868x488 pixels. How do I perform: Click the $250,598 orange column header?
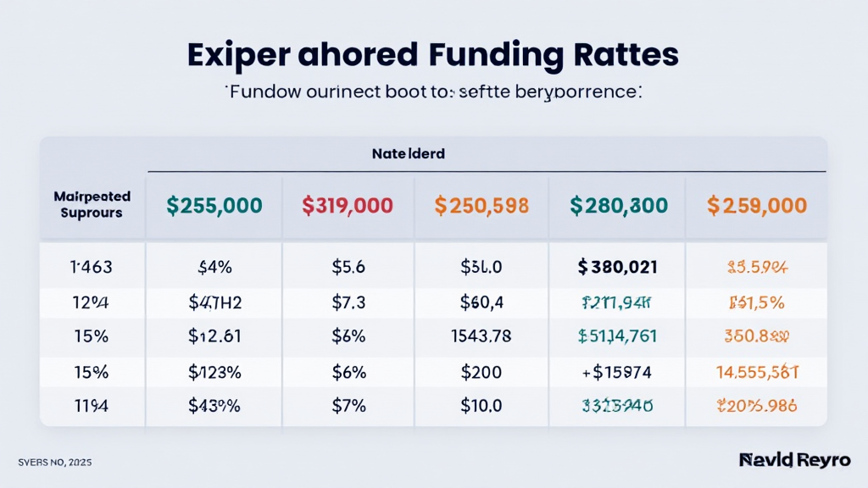481,205
